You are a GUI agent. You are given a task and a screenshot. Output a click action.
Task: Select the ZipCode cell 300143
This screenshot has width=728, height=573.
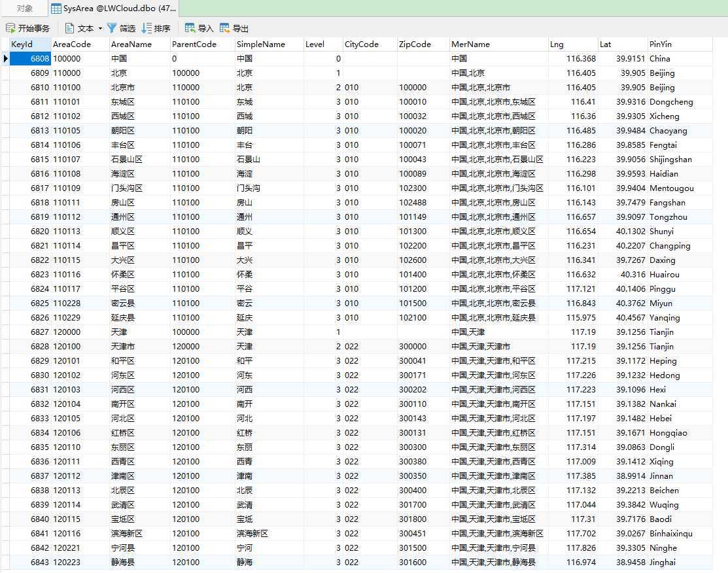click(423, 419)
